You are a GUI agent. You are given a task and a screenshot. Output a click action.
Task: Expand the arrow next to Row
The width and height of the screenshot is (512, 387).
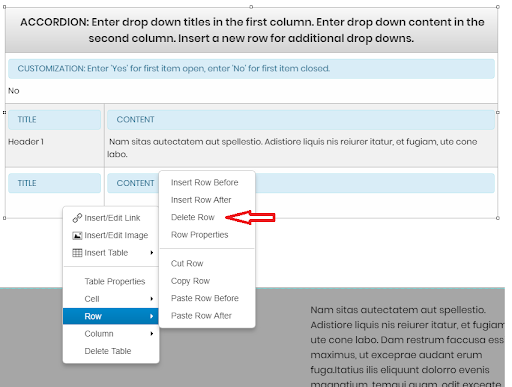152,316
